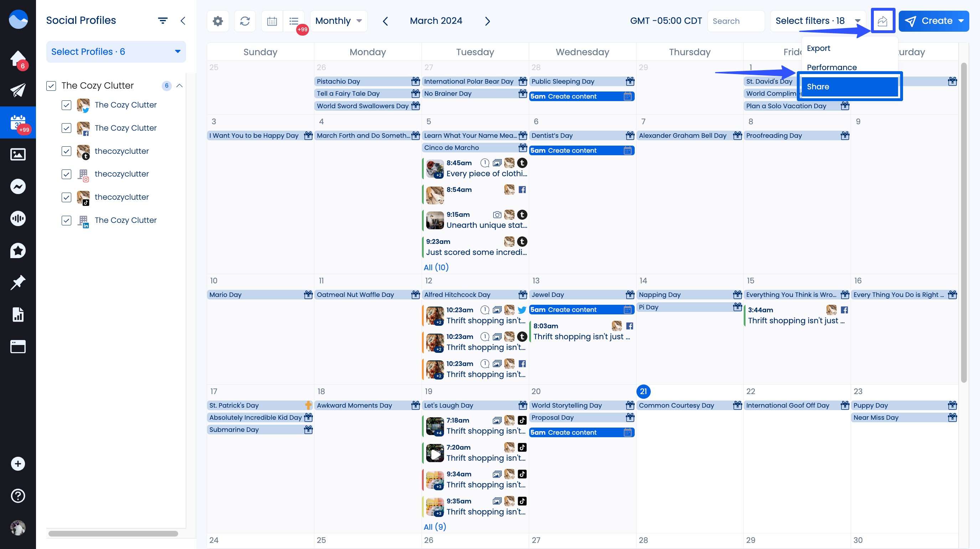The height and width of the screenshot is (549, 980).
Task: Open the help question mark icon
Action: [x=18, y=496]
